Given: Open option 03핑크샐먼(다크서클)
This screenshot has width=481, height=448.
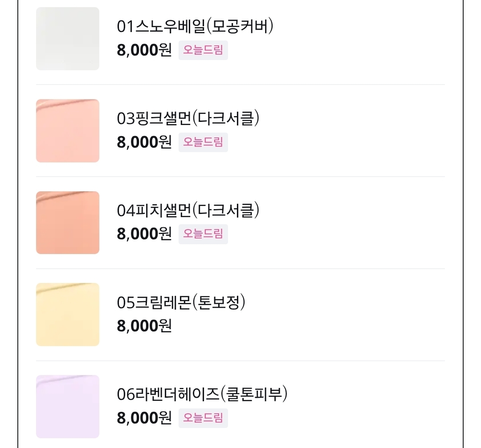Looking at the screenshot, I should [x=188, y=119].
